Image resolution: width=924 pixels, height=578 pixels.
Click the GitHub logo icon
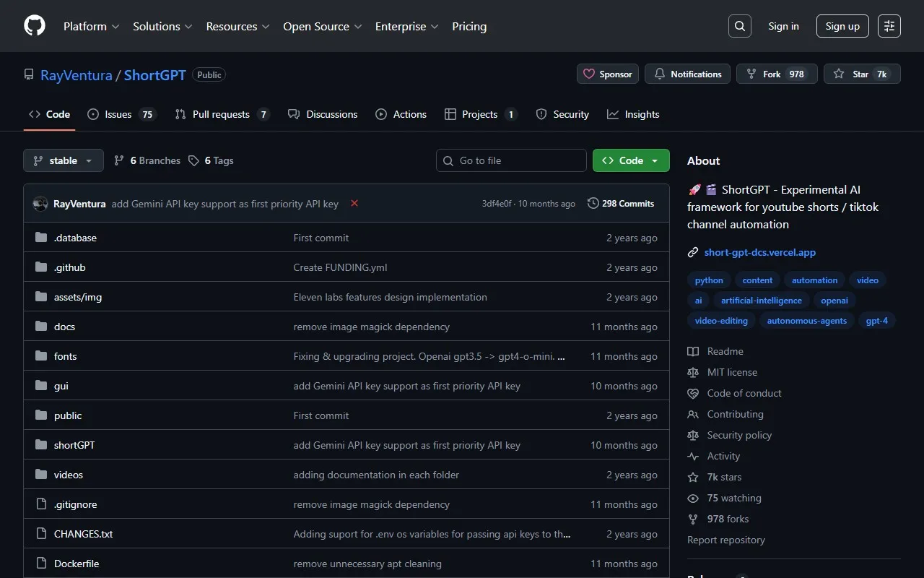tap(35, 26)
